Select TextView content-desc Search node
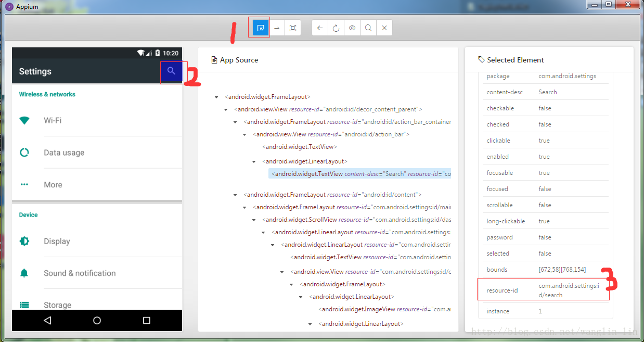Image resolution: width=644 pixels, height=342 pixels. point(360,174)
